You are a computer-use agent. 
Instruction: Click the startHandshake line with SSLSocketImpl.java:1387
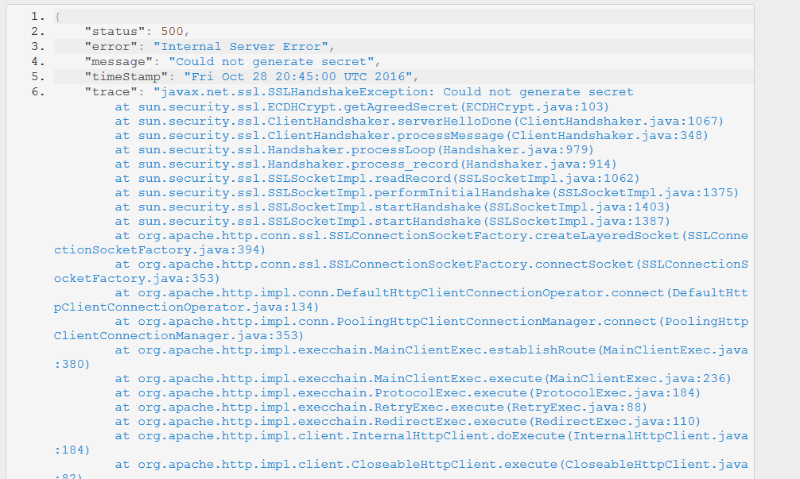[x=392, y=221]
